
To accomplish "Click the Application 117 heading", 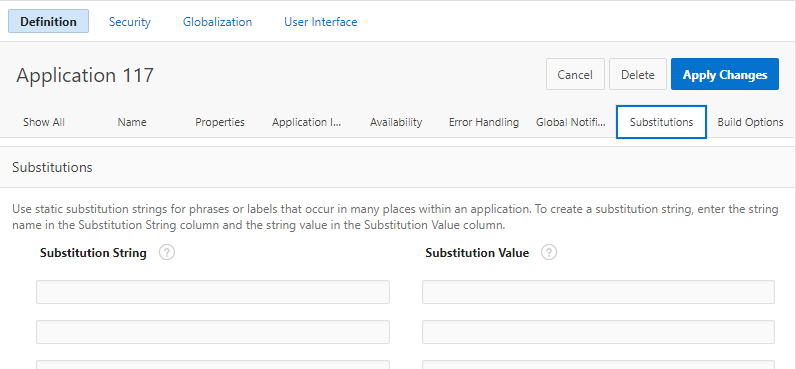I will pos(85,75).
